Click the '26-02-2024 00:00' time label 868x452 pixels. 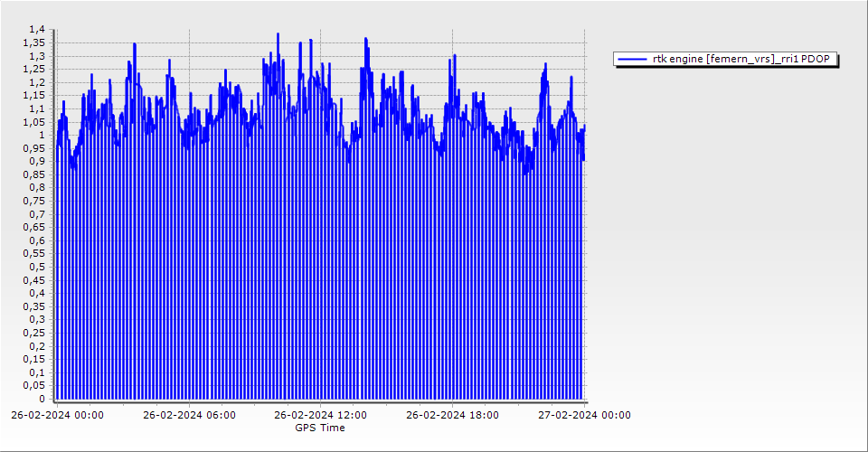point(57,416)
